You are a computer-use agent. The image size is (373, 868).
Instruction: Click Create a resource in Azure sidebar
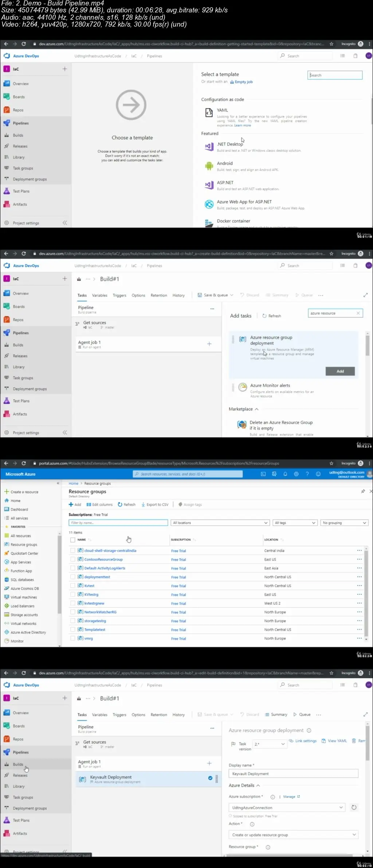[21, 492]
